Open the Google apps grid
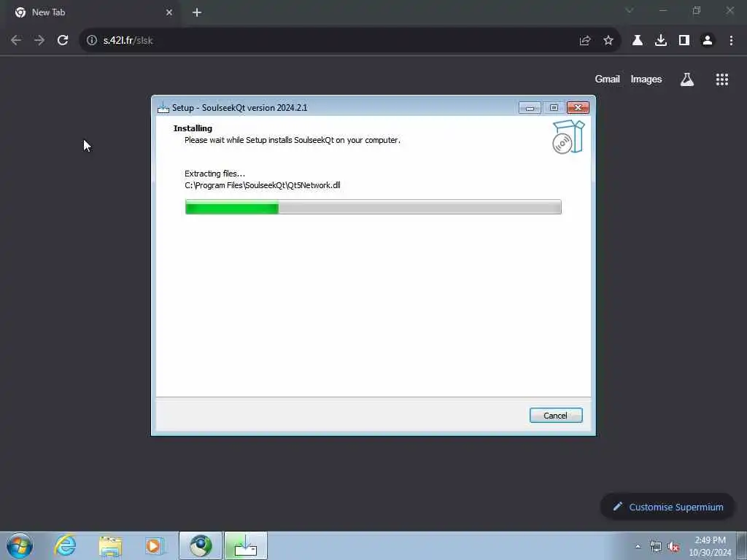 click(721, 79)
